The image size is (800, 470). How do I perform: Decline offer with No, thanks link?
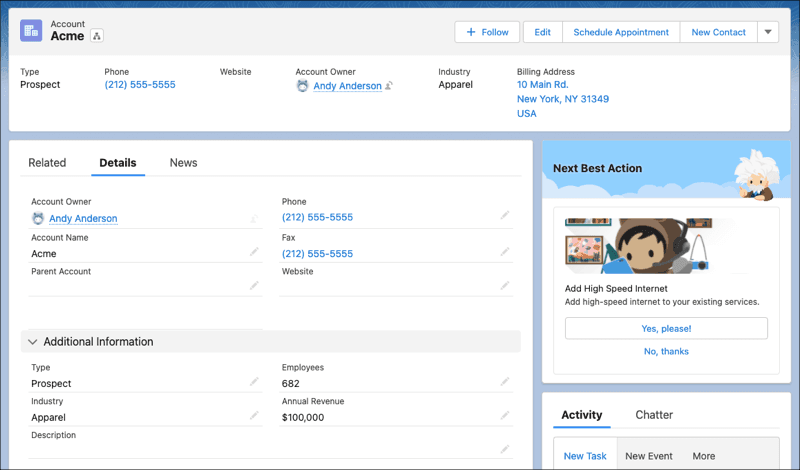pyautogui.click(x=666, y=351)
